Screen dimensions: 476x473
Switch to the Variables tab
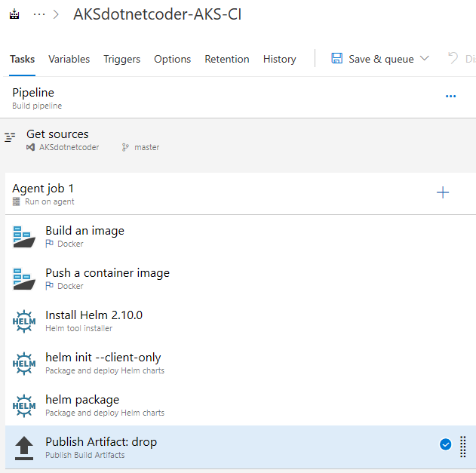69,59
